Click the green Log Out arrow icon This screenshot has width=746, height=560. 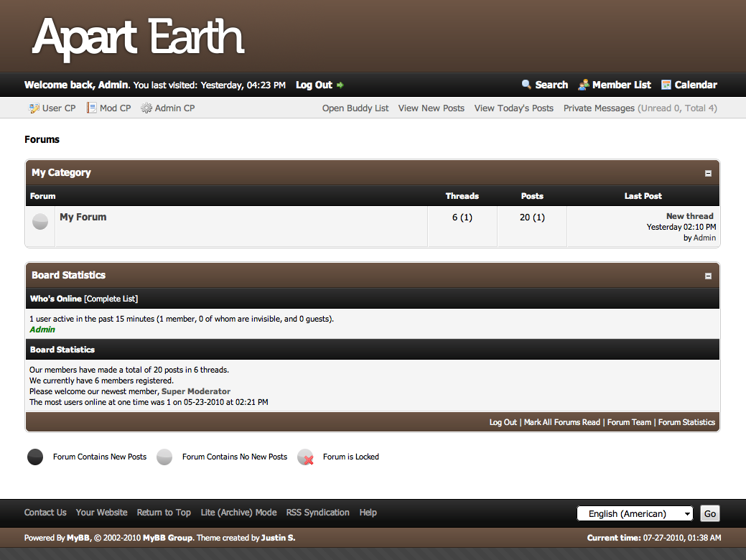340,85
